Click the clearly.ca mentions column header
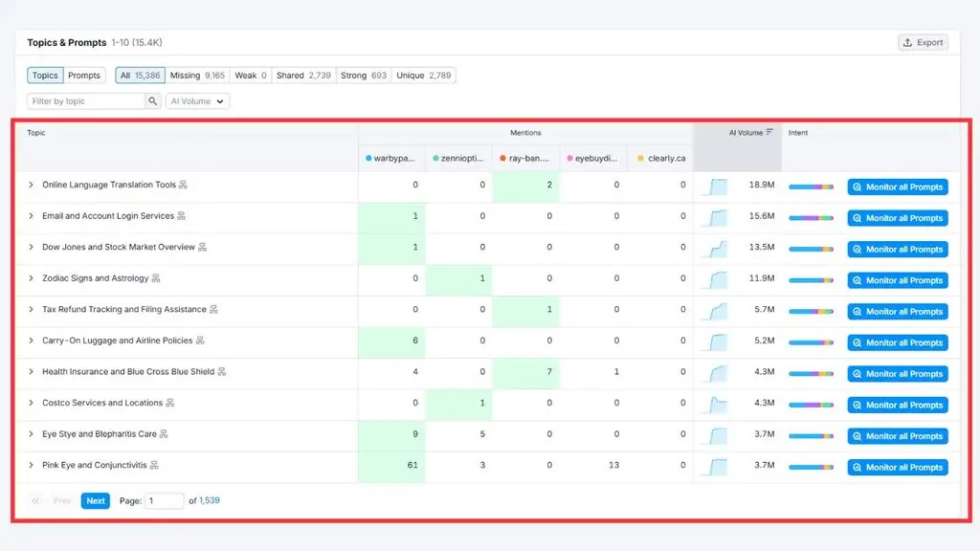Viewport: 980px width, 551px height. (x=660, y=159)
